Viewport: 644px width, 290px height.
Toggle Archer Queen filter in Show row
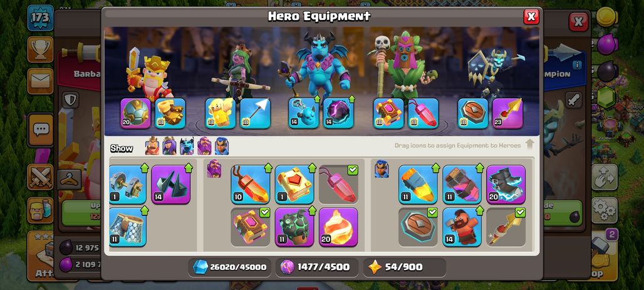[x=169, y=146]
